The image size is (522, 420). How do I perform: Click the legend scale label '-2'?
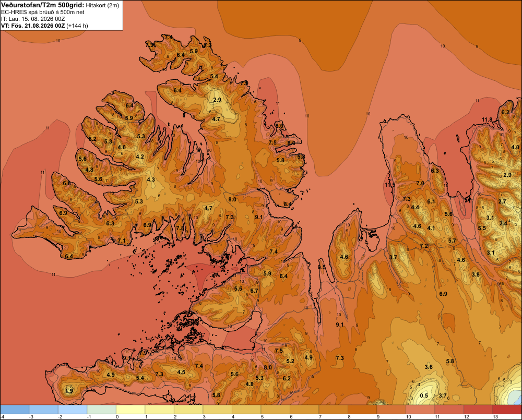(x=60, y=417)
